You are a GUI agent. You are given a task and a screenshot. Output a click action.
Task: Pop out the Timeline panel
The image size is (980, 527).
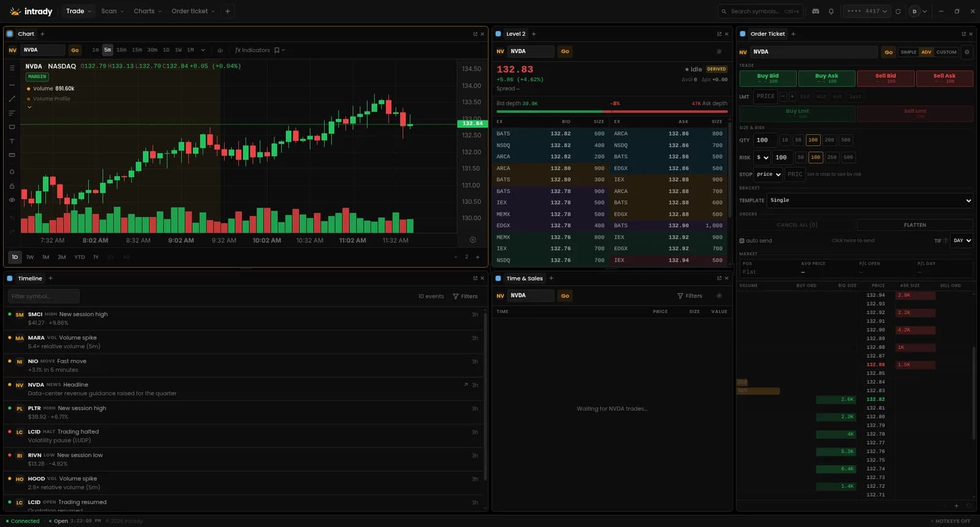click(x=475, y=278)
